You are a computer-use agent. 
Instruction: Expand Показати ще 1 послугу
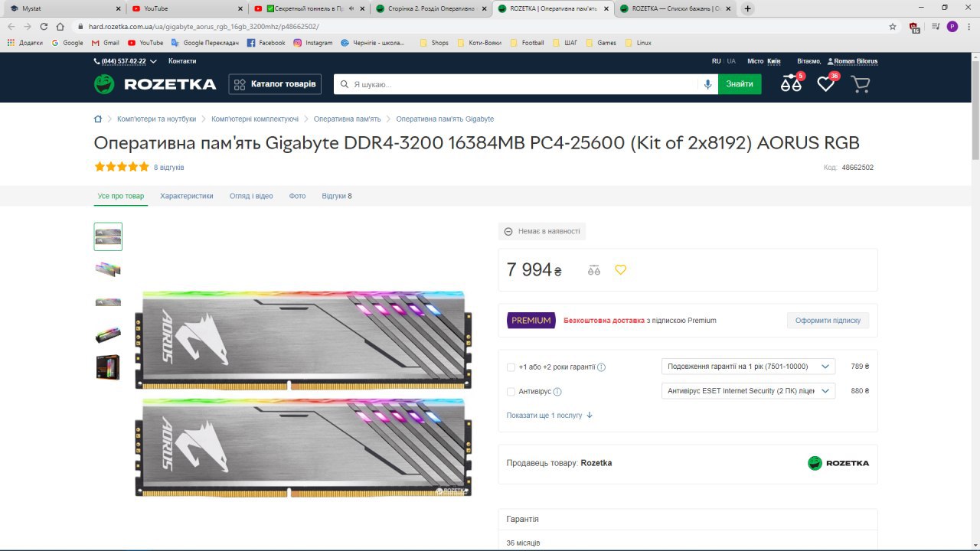tap(550, 416)
